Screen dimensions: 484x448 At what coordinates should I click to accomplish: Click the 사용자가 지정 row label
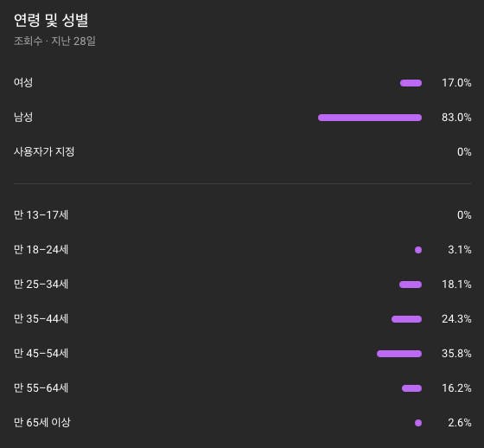click(x=44, y=151)
